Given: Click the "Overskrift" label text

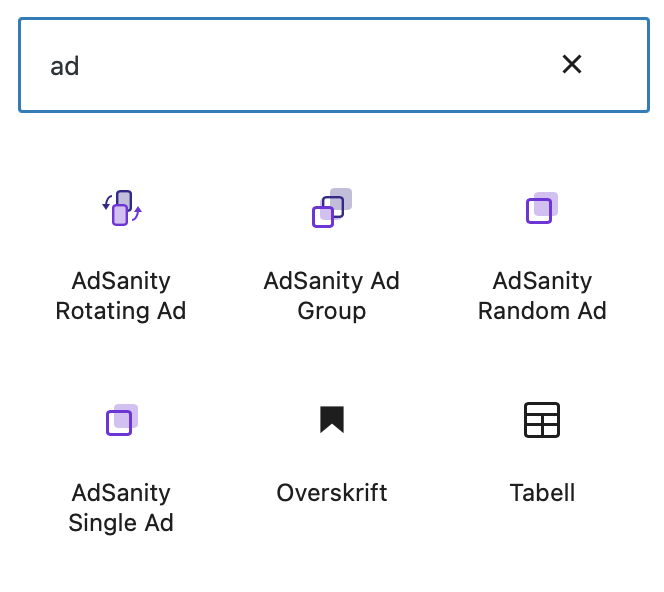Looking at the screenshot, I should click(331, 493).
